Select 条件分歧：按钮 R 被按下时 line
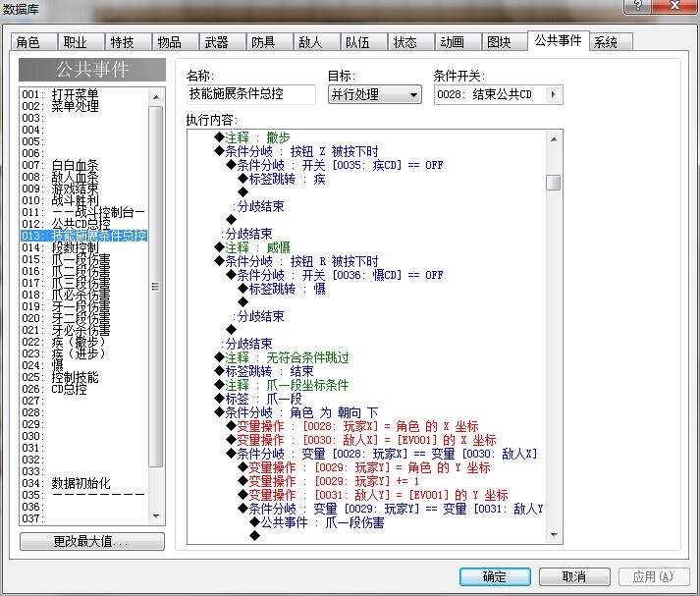The image size is (700, 596). click(296, 261)
